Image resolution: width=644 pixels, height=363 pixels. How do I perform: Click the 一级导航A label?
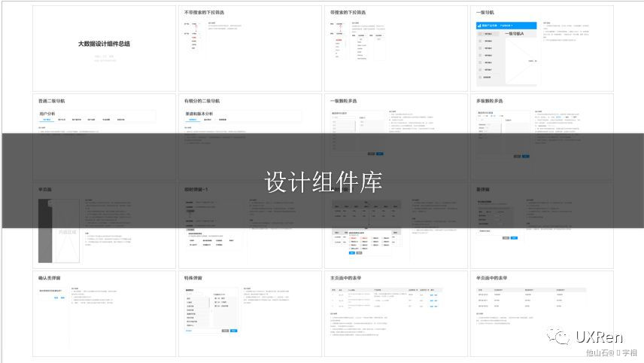pos(514,34)
